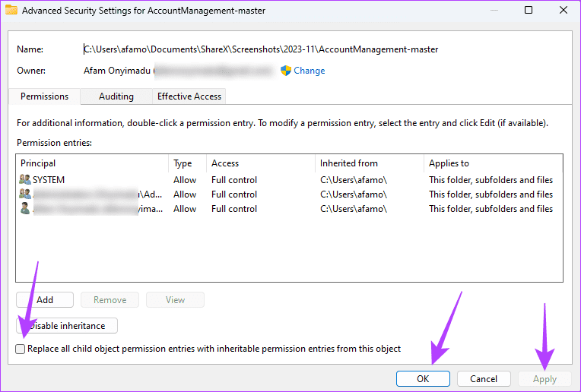Click the Applies to column header
Image resolution: width=581 pixels, height=392 pixels.
click(x=494, y=163)
